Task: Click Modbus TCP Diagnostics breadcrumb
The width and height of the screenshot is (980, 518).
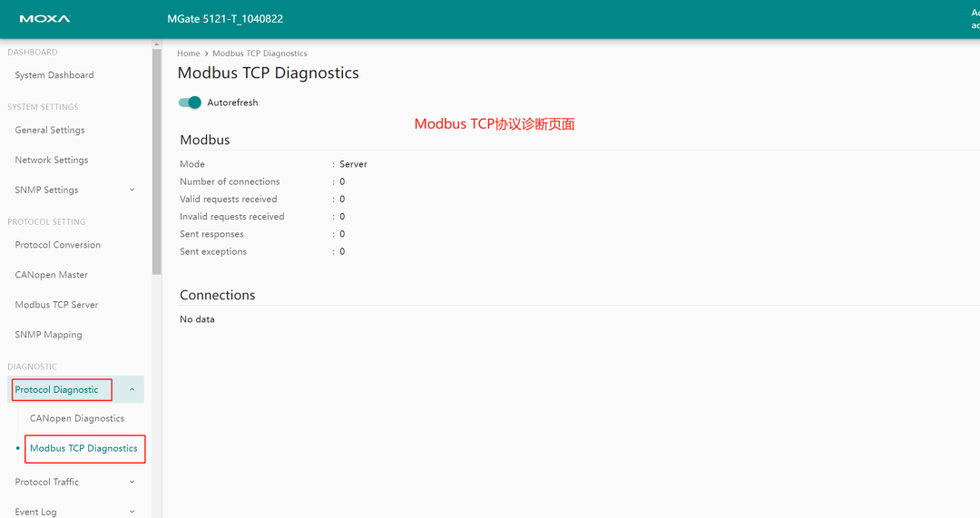Action: [260, 54]
